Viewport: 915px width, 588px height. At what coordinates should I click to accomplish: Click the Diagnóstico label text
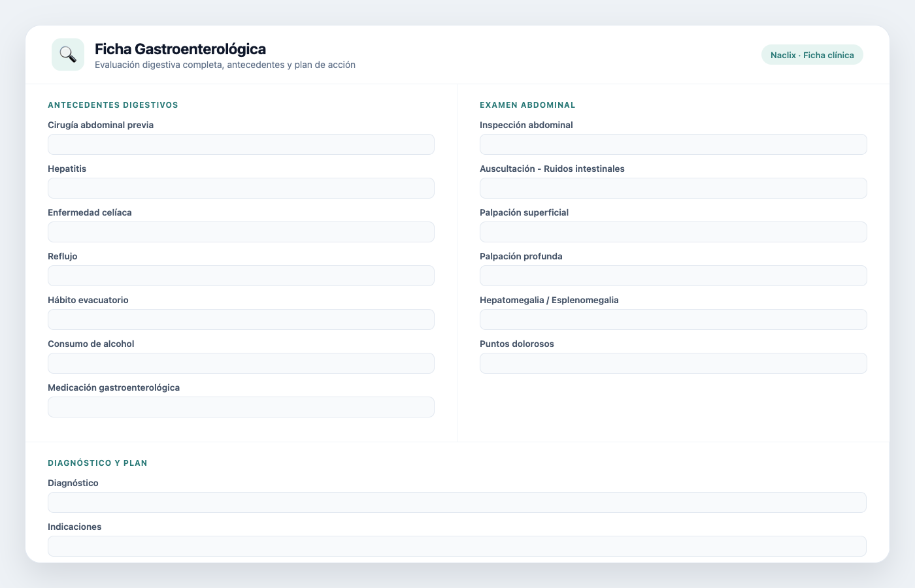point(73,483)
